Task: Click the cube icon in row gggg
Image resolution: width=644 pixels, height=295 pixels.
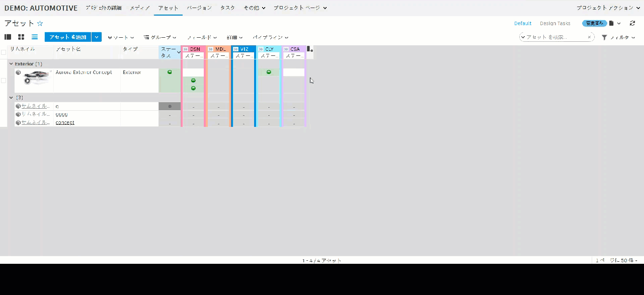Action: point(18,114)
